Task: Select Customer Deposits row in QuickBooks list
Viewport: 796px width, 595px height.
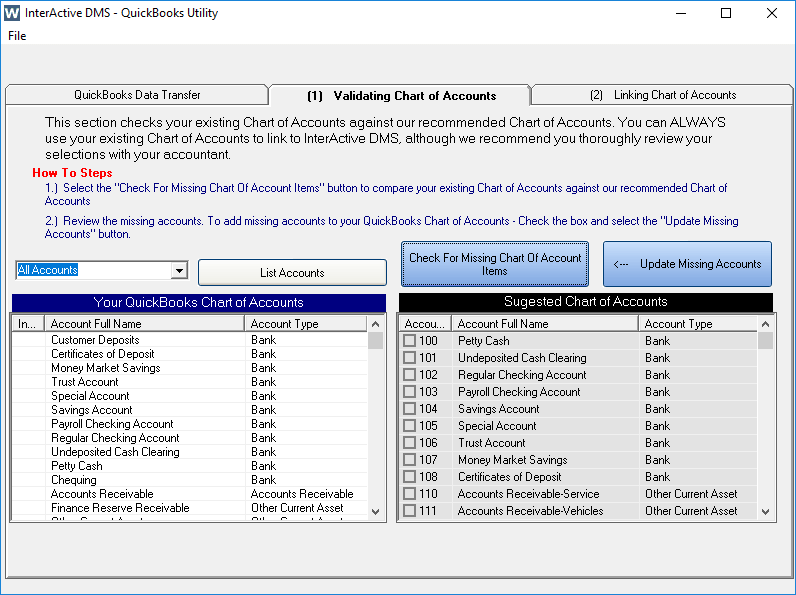Action: tap(189, 340)
